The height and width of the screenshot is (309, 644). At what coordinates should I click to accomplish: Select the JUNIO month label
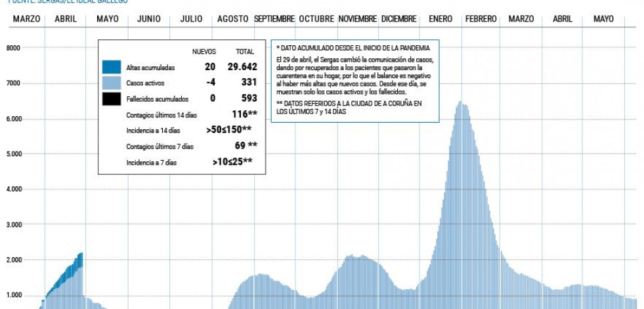[x=148, y=19]
